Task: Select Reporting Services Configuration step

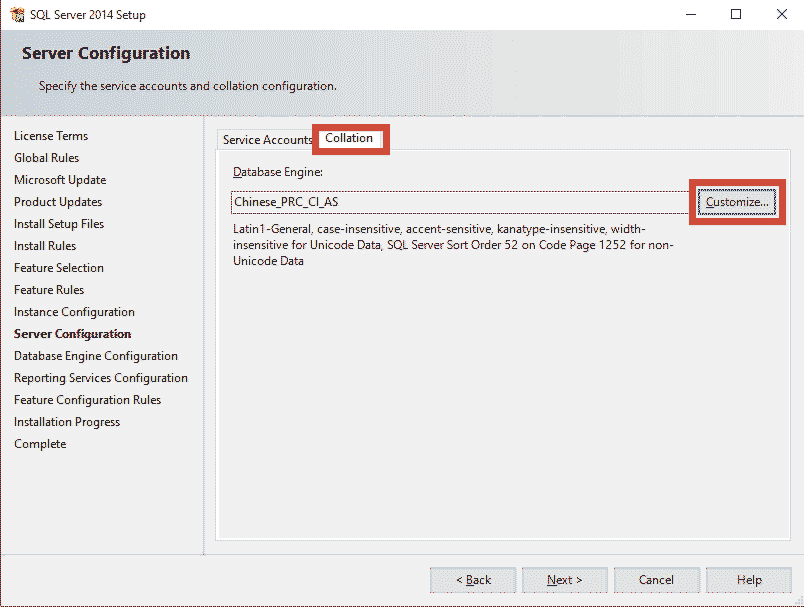Action: (x=101, y=377)
